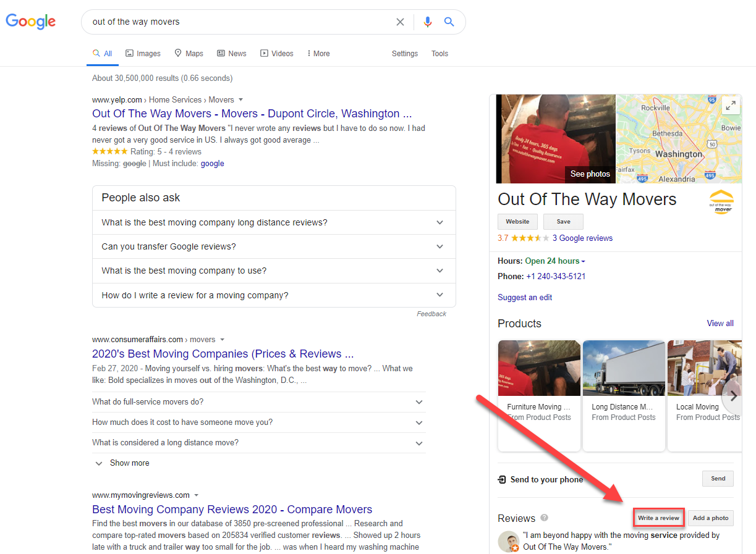
Task: Expand "What is the best moving company long distance reviews?"
Action: click(x=274, y=222)
